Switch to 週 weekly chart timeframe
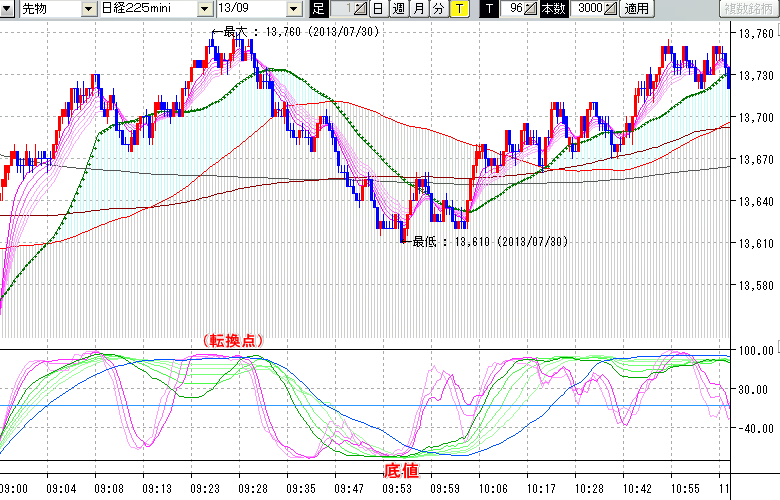The width and height of the screenshot is (780, 500). pos(398,9)
